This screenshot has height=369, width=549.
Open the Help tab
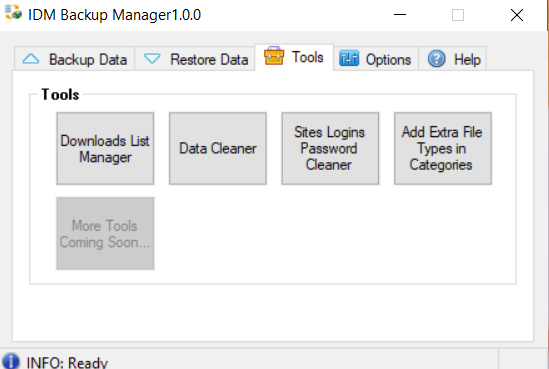(452, 59)
